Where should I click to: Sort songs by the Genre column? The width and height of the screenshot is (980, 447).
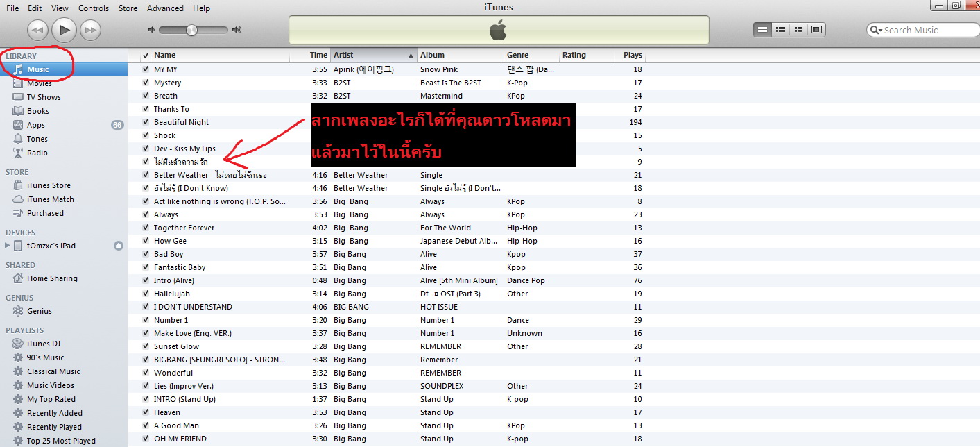pyautogui.click(x=531, y=55)
